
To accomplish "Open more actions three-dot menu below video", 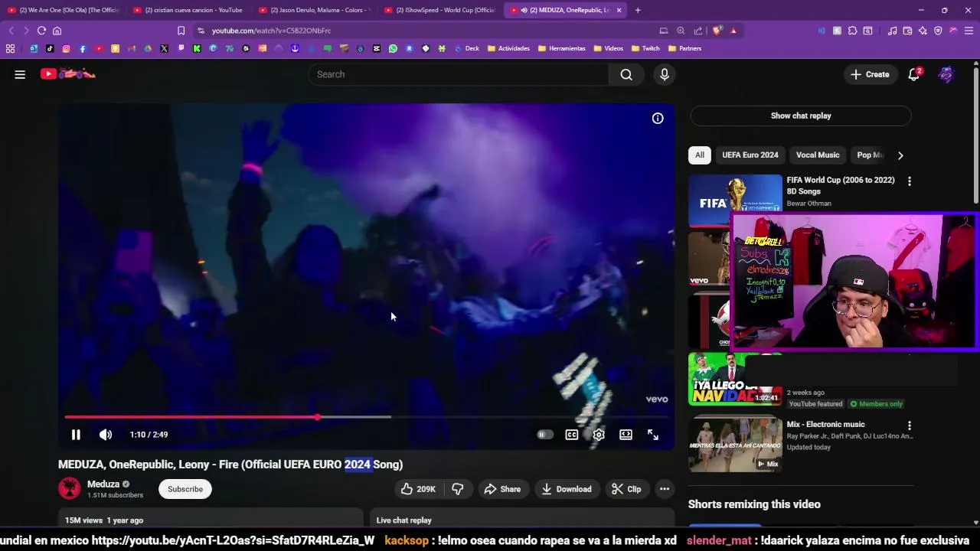I will coord(665,489).
